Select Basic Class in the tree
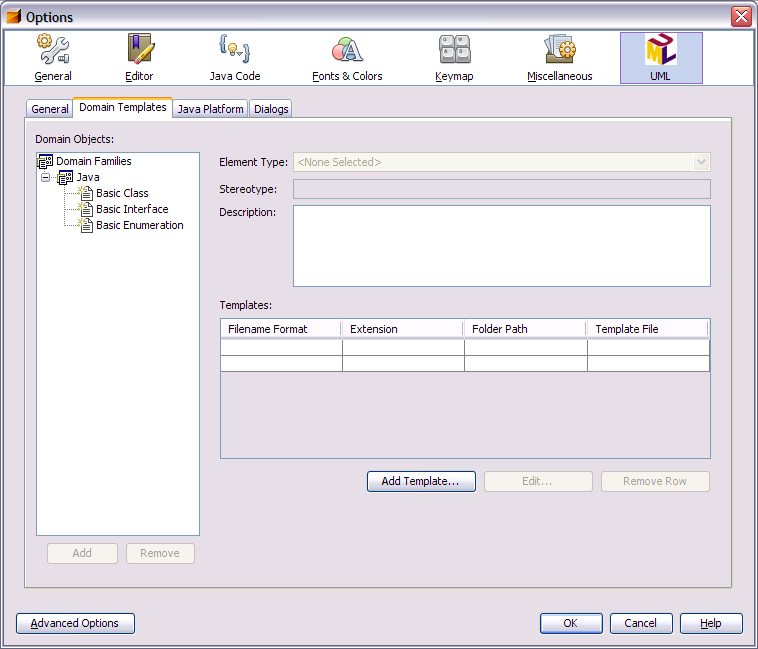758x649 pixels. [x=122, y=193]
